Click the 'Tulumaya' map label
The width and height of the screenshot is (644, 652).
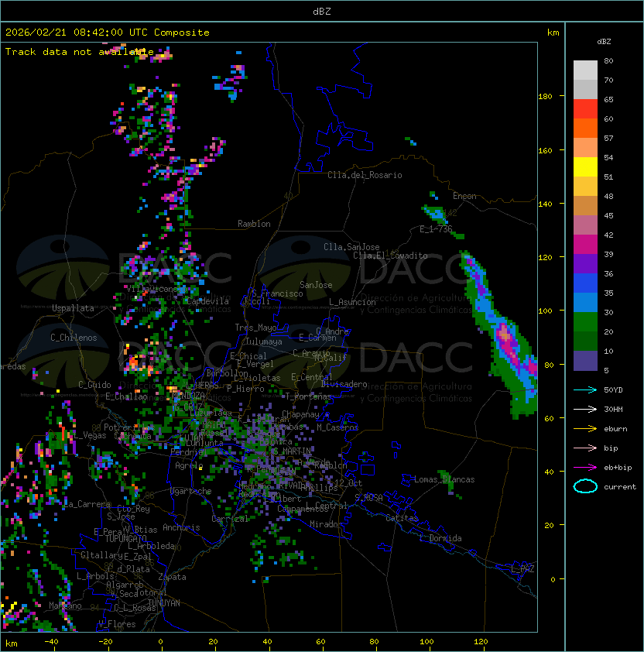coord(264,341)
